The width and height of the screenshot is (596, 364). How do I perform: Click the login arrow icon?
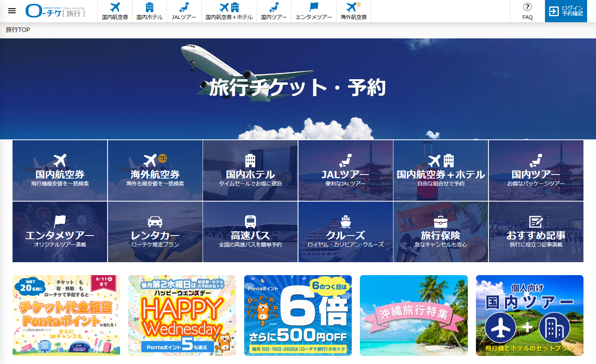click(x=554, y=11)
